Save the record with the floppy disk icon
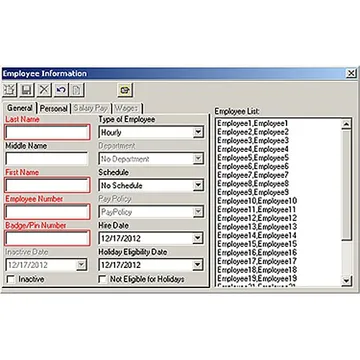 (27, 90)
